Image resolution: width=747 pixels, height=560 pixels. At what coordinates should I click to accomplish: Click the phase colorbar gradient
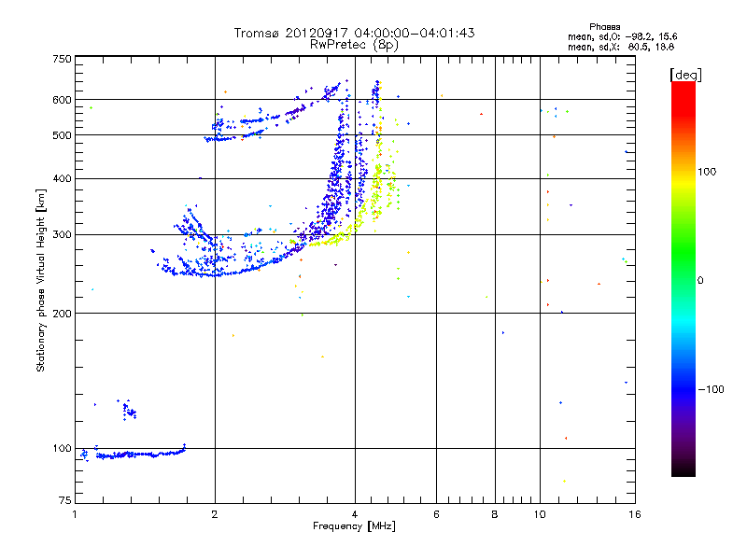point(684,278)
